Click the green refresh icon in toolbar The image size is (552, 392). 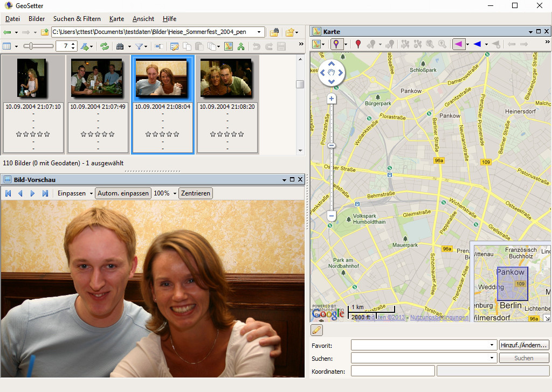click(x=105, y=47)
